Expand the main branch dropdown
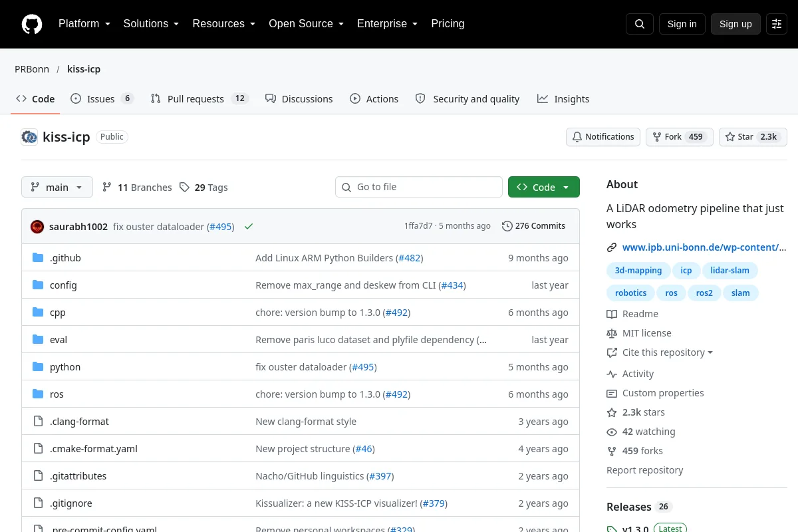This screenshot has height=532, width=798. 57,188
